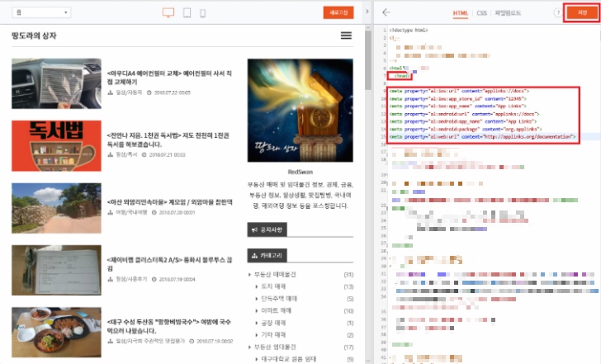The image size is (601, 364).
Task: Open post title 아우디A4 에어컨필터 교체
Action: (x=169, y=78)
